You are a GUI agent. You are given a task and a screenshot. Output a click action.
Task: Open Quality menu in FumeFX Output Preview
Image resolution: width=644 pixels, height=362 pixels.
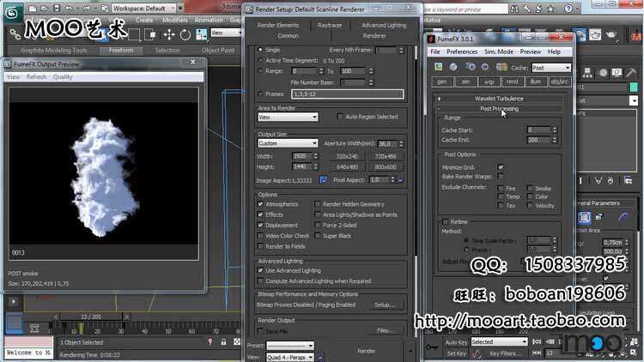click(x=63, y=76)
